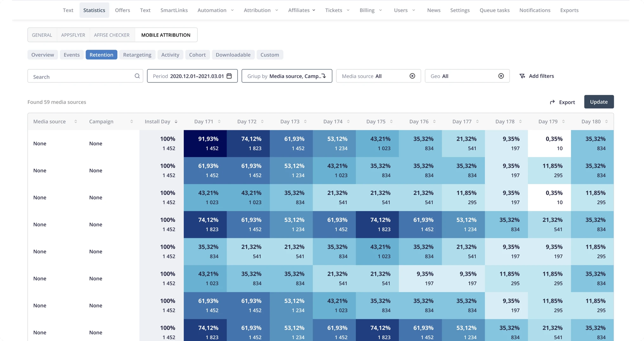Switch to the APPSFLYER tab
The width and height of the screenshot is (644, 341).
tap(73, 35)
